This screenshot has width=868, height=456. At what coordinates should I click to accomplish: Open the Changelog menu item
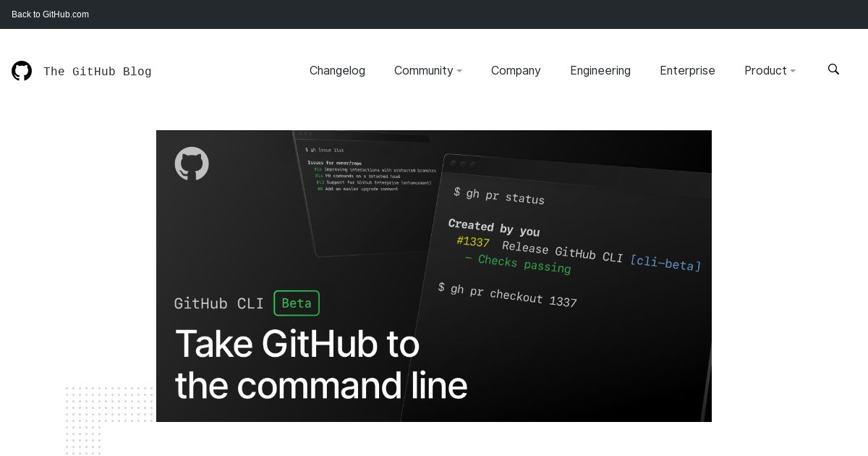coord(337,70)
